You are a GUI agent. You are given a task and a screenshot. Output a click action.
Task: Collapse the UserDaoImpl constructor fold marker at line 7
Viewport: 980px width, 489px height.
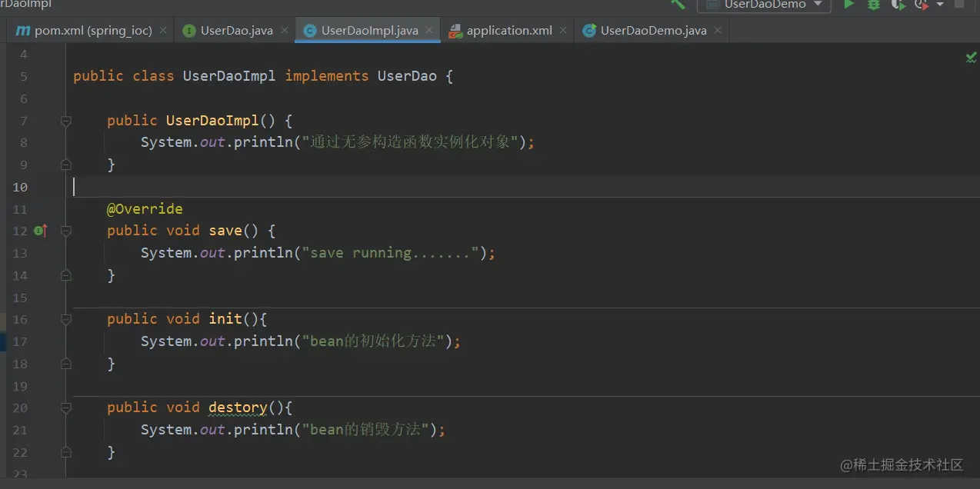click(66, 121)
